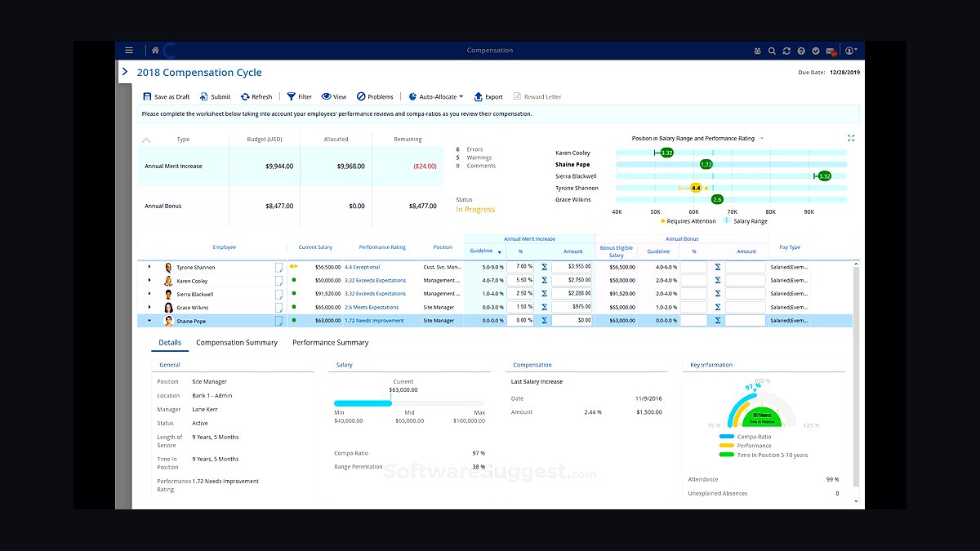Expand Sierra Blackwell's row

149,294
